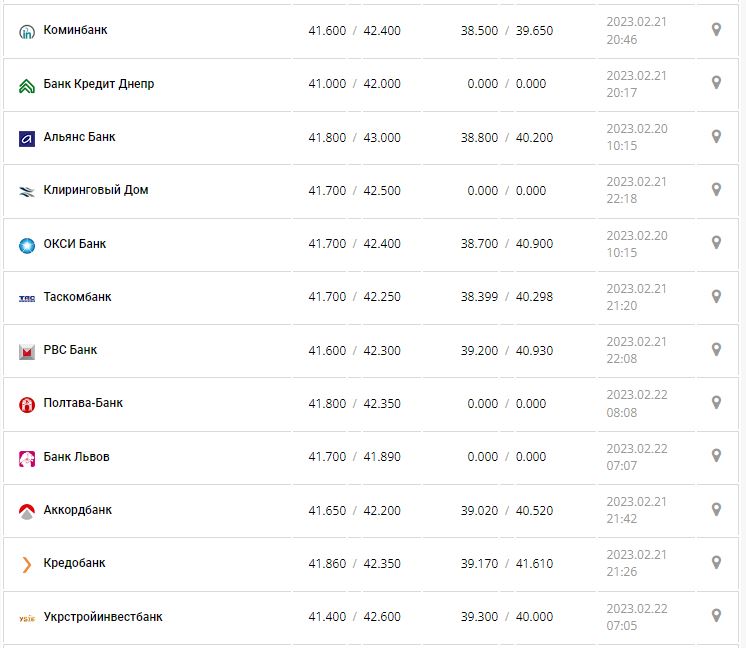Screen dimensions: 746x648
Task: Click the Полтава-Банк logo icon
Action: pyautogui.click(x=27, y=404)
